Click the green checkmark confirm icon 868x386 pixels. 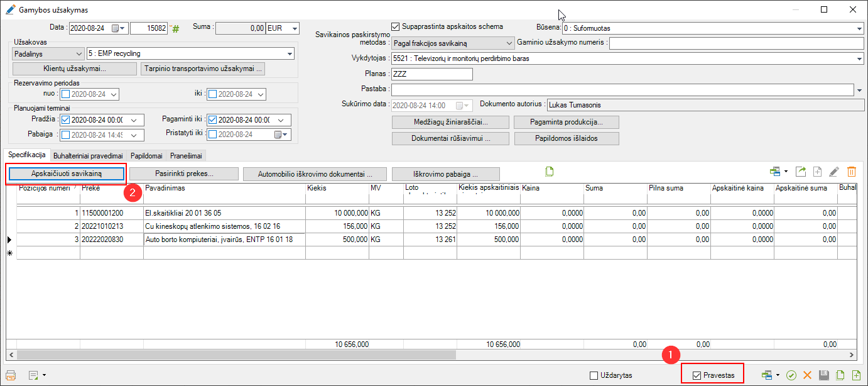[x=791, y=375]
